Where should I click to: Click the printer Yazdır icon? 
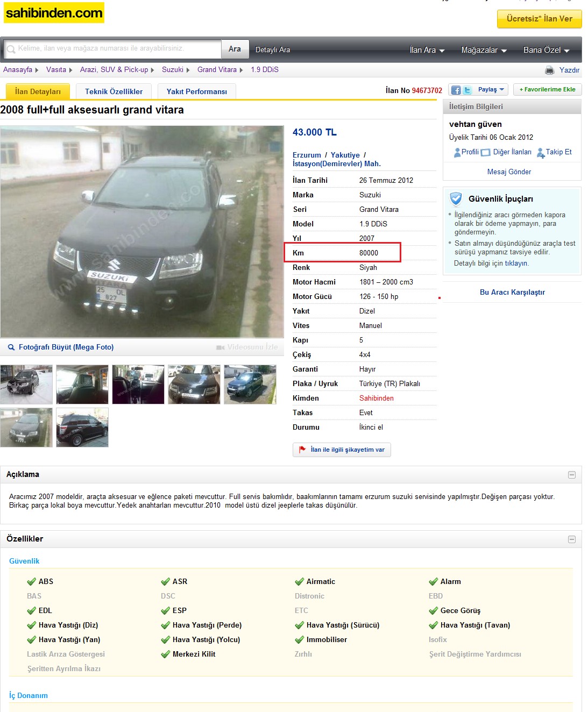pyautogui.click(x=549, y=70)
